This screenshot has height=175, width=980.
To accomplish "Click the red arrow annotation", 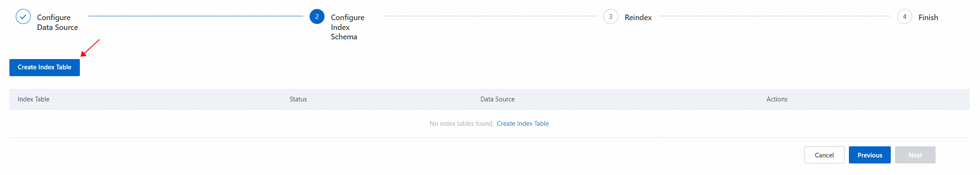I will point(90,48).
